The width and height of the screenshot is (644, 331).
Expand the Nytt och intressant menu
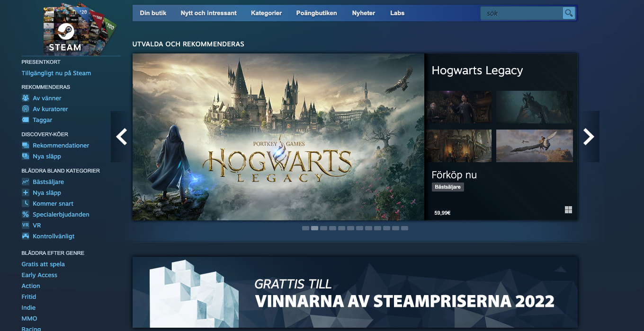point(208,13)
